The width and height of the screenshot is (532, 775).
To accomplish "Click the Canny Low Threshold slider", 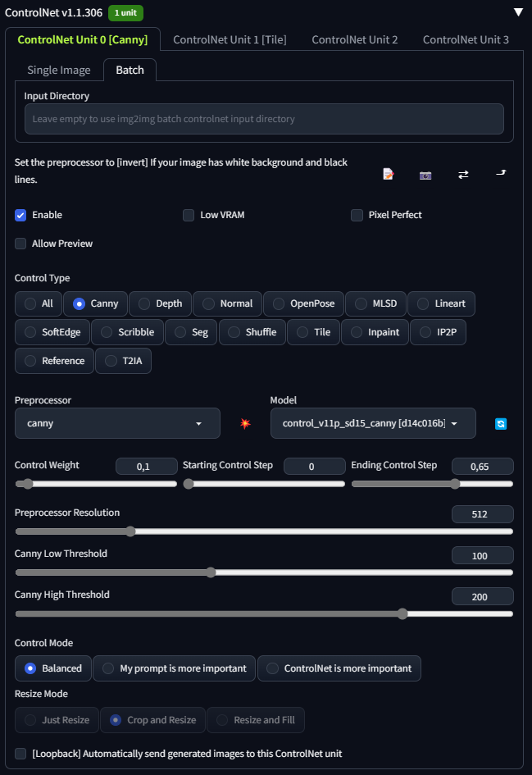I will (264, 572).
